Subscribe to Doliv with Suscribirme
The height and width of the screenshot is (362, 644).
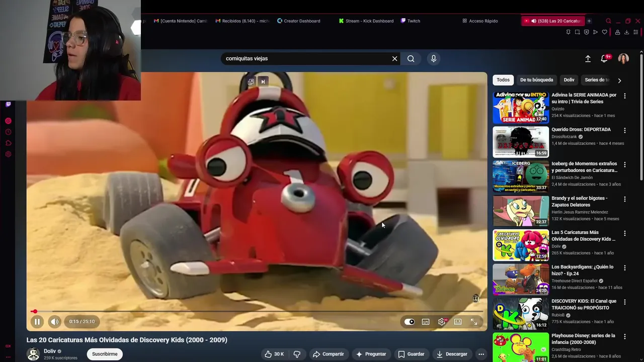point(105,354)
